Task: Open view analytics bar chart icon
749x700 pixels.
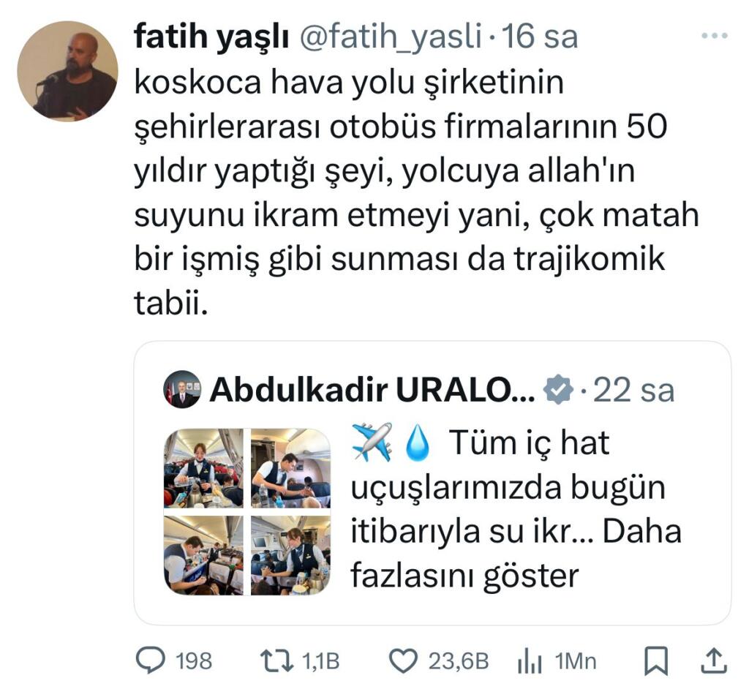Action: 530,662
